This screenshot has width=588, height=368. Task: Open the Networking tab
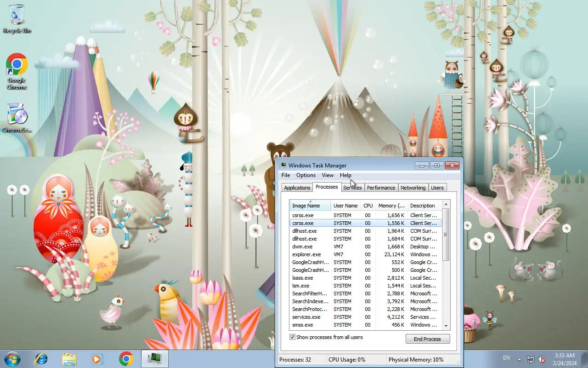413,188
